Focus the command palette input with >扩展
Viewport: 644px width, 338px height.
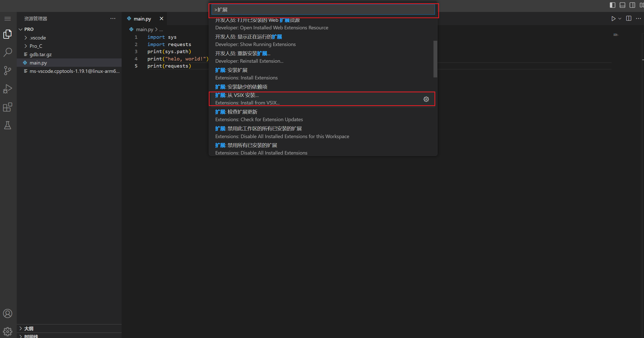[x=323, y=10]
